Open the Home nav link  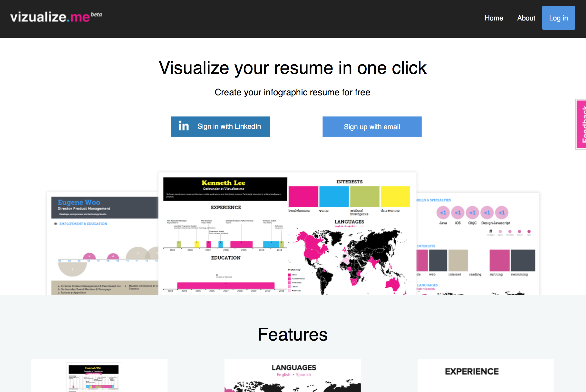[494, 18]
